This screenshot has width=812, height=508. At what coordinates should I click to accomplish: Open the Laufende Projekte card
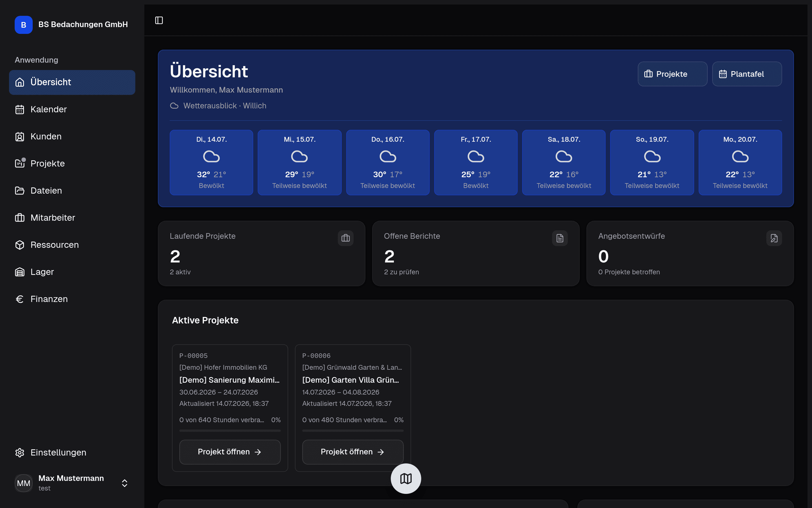pyautogui.click(x=262, y=253)
